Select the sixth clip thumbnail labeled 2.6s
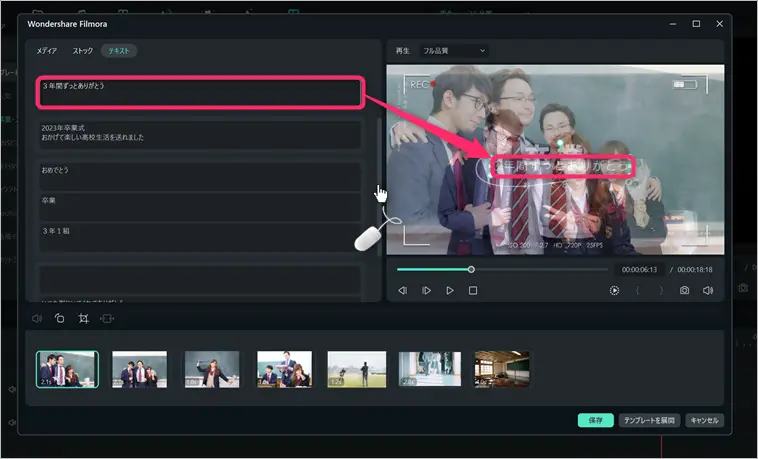Screen dimensions: 758x459 point(430,369)
